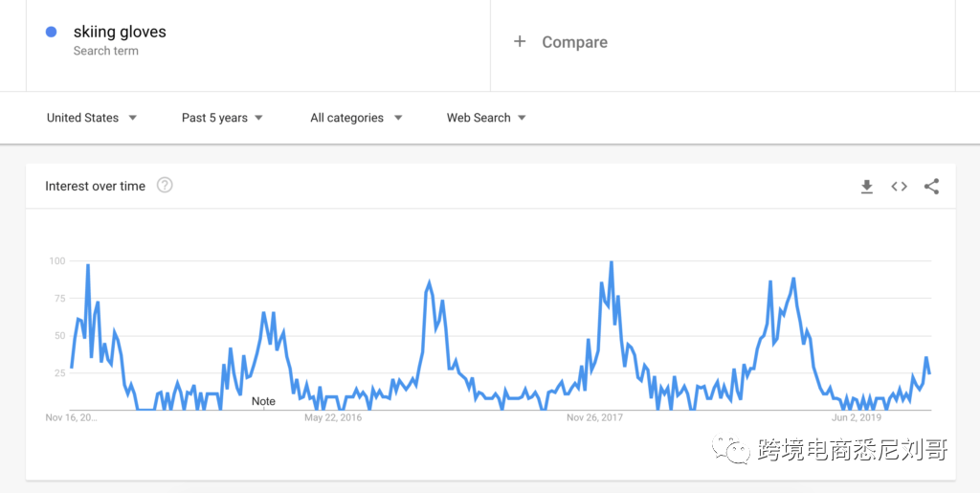Share the Interest over time chart
The image size is (980, 493).
[x=931, y=187]
